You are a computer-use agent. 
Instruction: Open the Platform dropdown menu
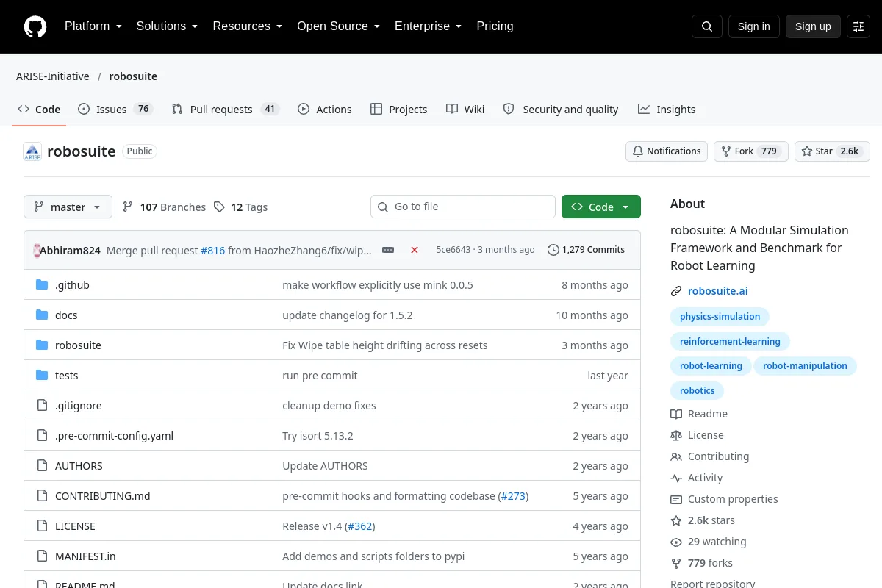[x=93, y=26]
